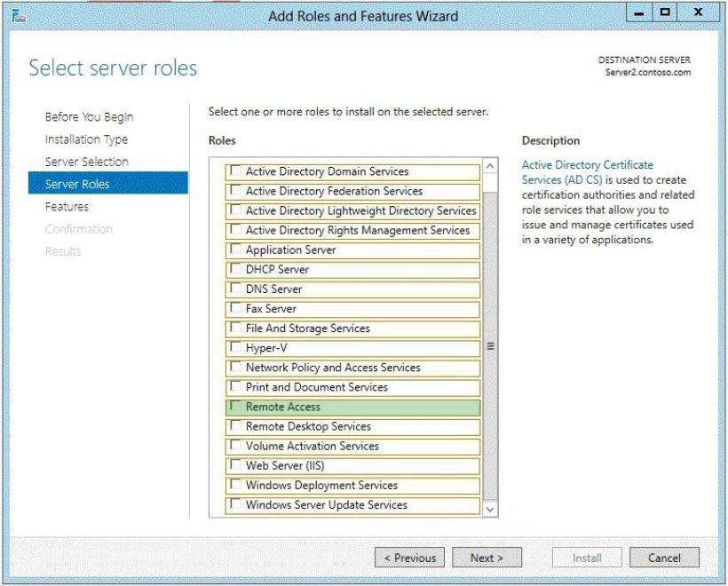Click the Next button
The width and height of the screenshot is (728, 586).
coord(487,558)
